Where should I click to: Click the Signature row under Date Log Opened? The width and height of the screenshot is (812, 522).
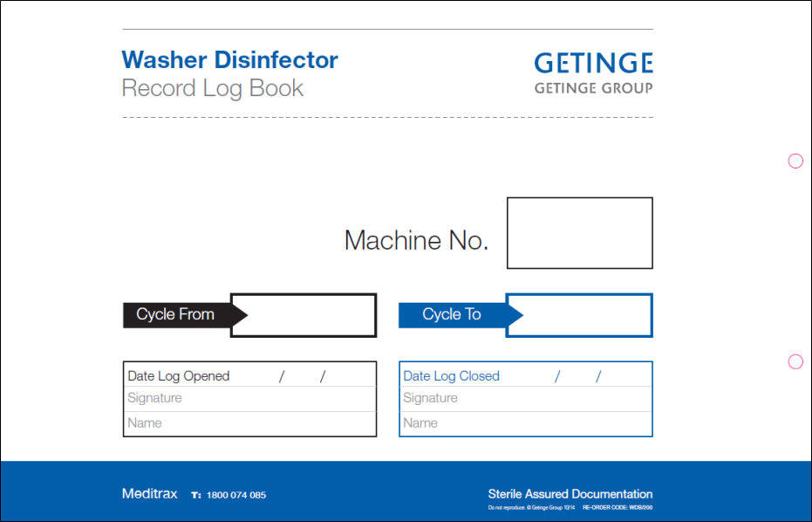249,399
